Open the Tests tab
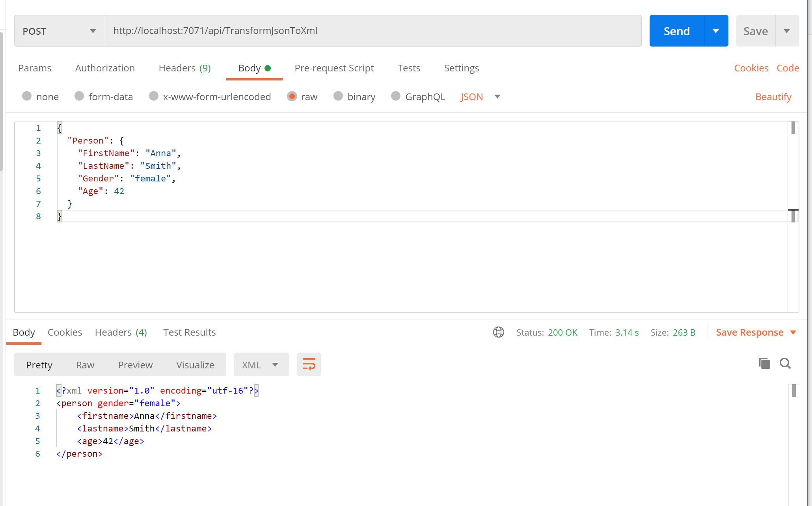 tap(408, 68)
